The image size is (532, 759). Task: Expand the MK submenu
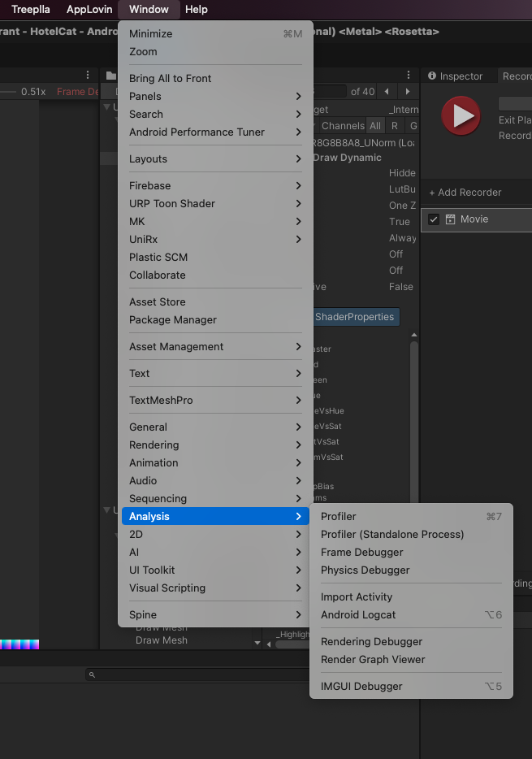pyautogui.click(x=215, y=222)
